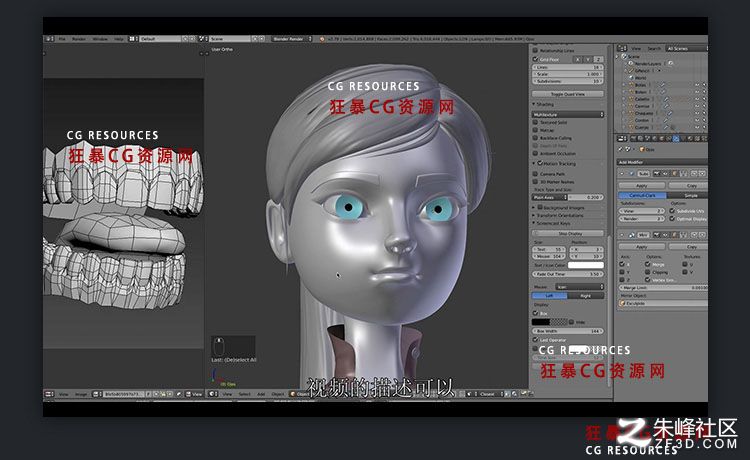Open the Add Modifier dropdown
Screen dimensions: 750x460
pyautogui.click(x=663, y=162)
